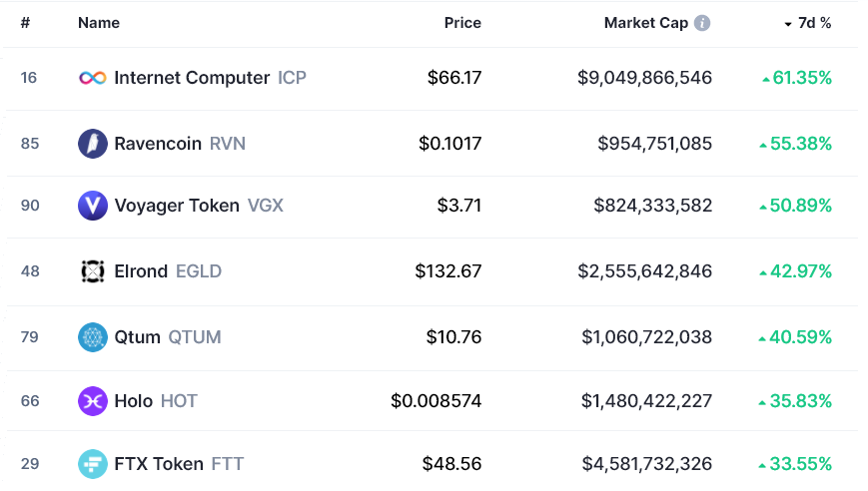The width and height of the screenshot is (868, 491).
Task: Sort by the # rank column
Action: 25,23
